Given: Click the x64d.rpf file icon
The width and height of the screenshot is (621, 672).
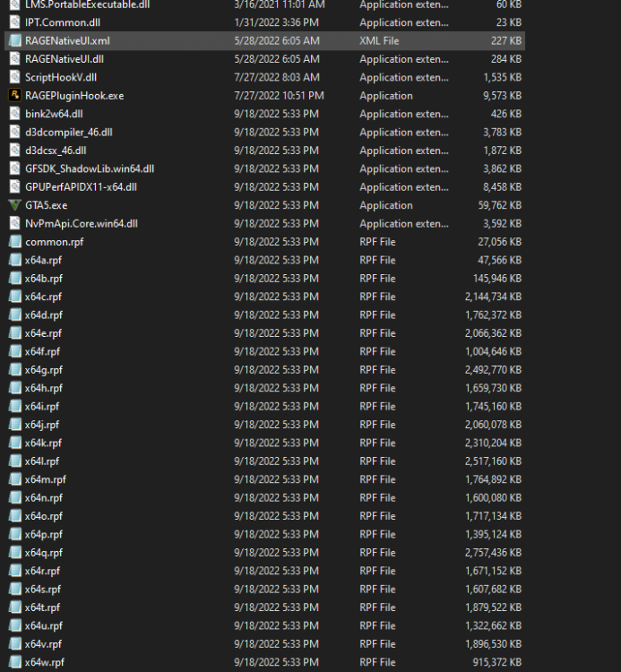Looking at the screenshot, I should click(14, 314).
